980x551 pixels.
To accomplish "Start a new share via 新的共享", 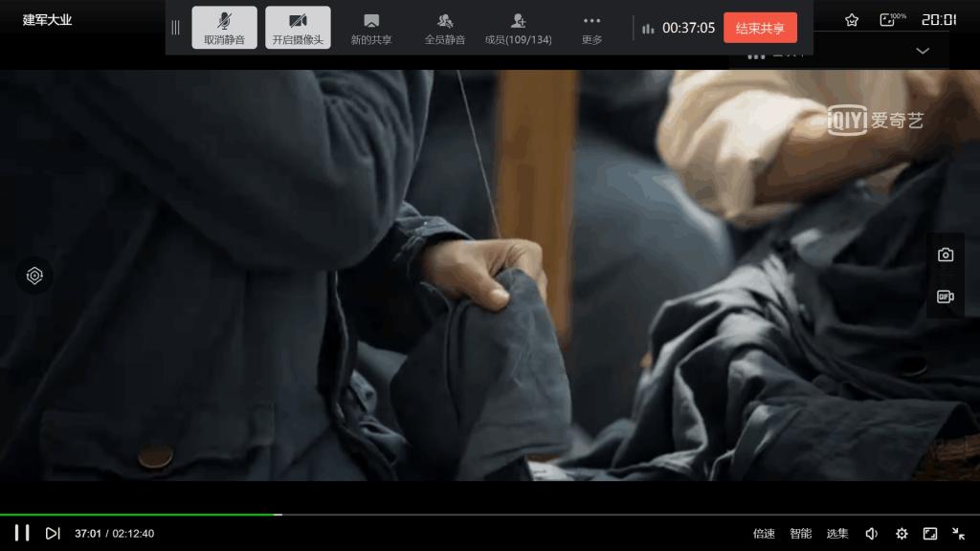I will click(371, 28).
